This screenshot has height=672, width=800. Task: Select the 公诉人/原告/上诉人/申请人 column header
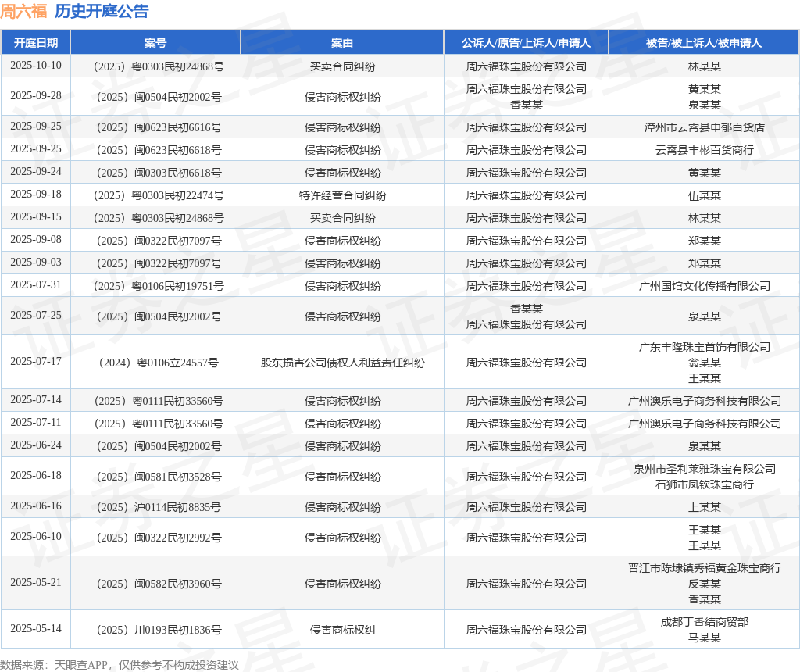tap(526, 43)
